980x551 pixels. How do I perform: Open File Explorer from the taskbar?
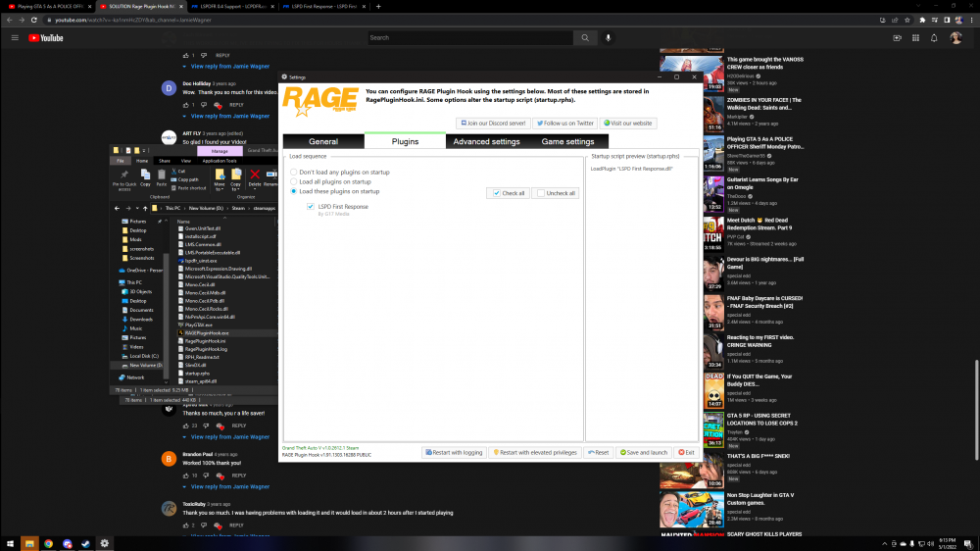click(x=29, y=543)
